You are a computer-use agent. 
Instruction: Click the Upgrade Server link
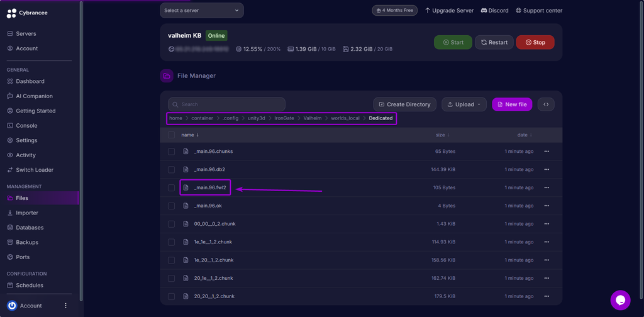pyautogui.click(x=449, y=10)
